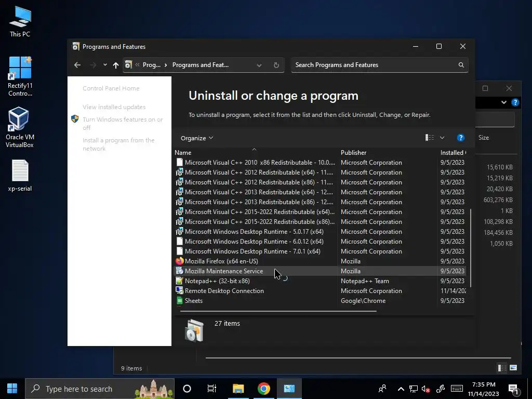The height and width of the screenshot is (399, 532).
Task: Open help icon in background Explorer window
Action: (515, 102)
